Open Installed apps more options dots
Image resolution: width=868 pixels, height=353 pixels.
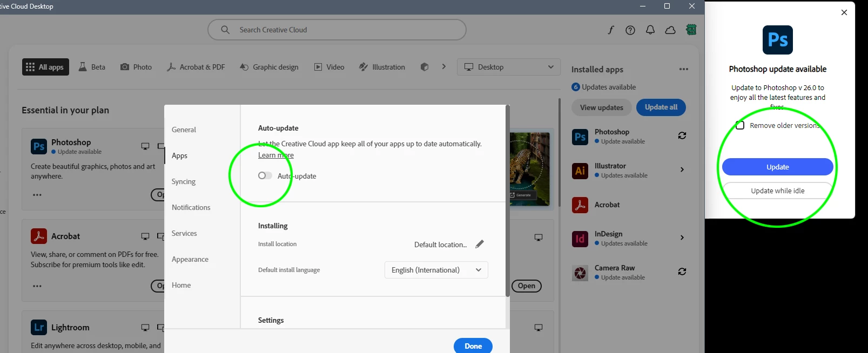point(684,69)
